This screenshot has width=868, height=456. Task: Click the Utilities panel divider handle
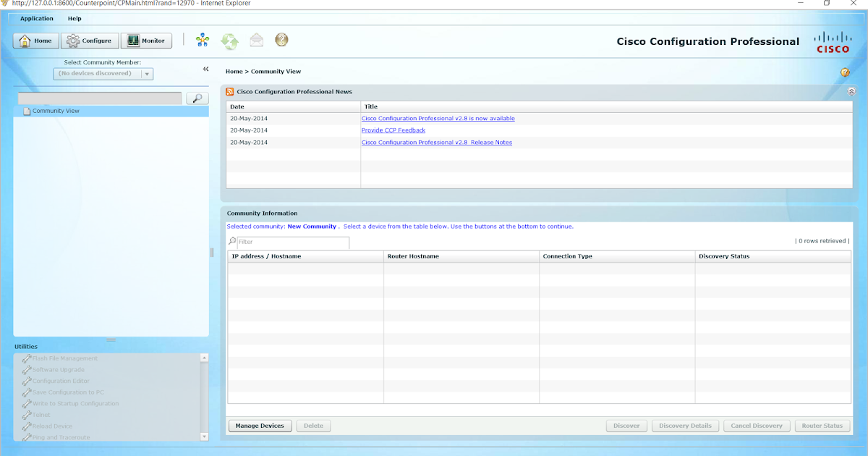111,340
